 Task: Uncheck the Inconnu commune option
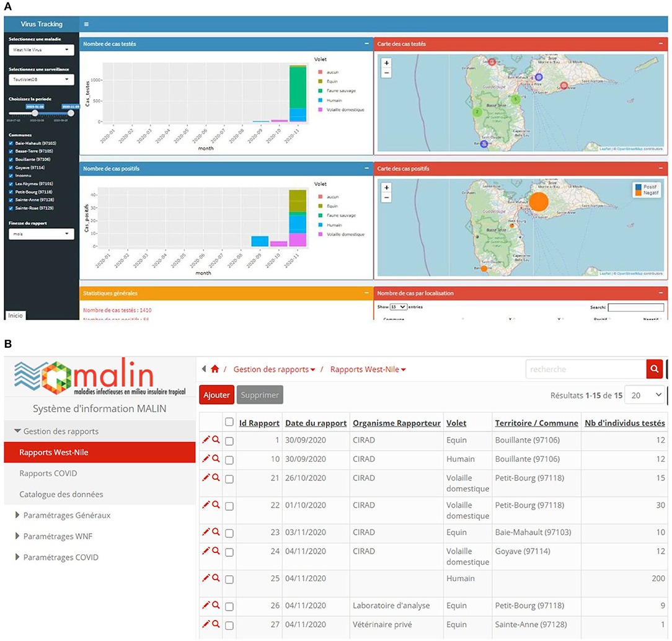(11, 175)
